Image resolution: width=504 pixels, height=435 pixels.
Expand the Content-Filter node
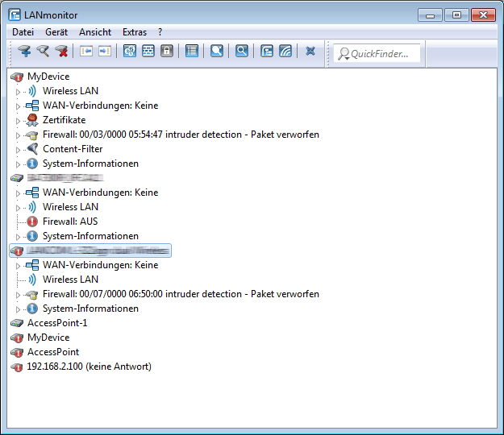click(19, 149)
